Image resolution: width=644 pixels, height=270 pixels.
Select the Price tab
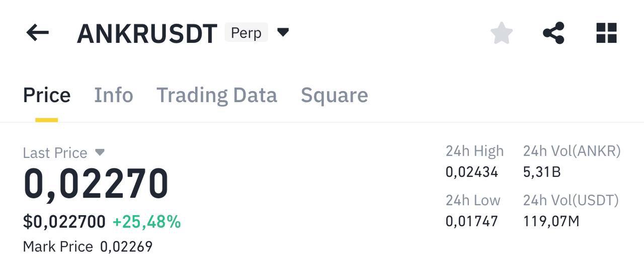[x=47, y=95]
